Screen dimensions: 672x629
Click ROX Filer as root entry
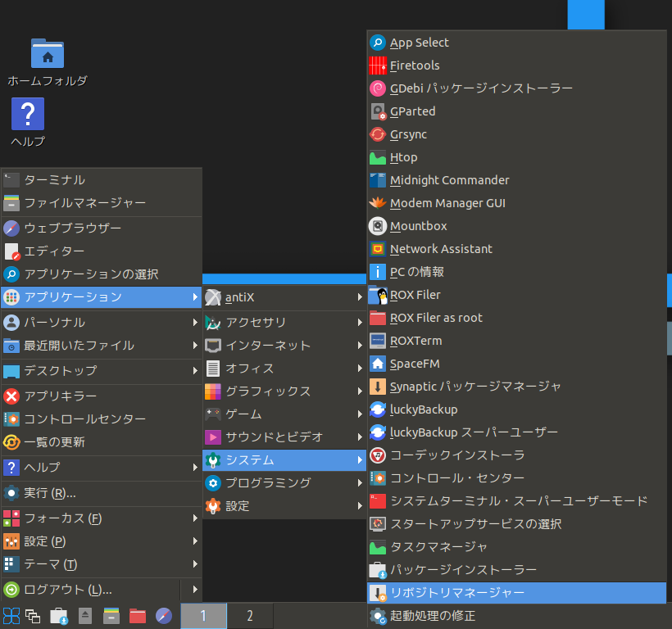click(x=517, y=318)
